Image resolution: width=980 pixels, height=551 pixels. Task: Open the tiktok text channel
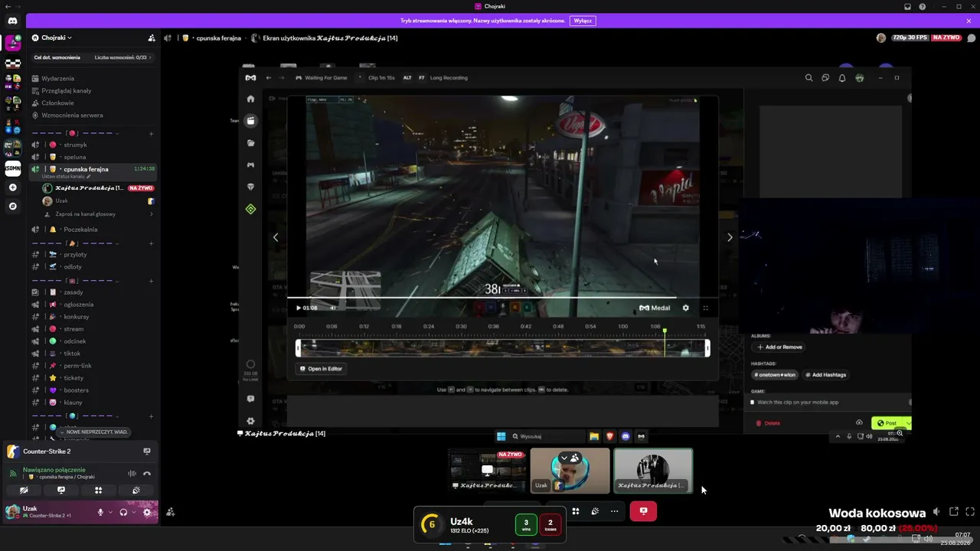coord(93,354)
